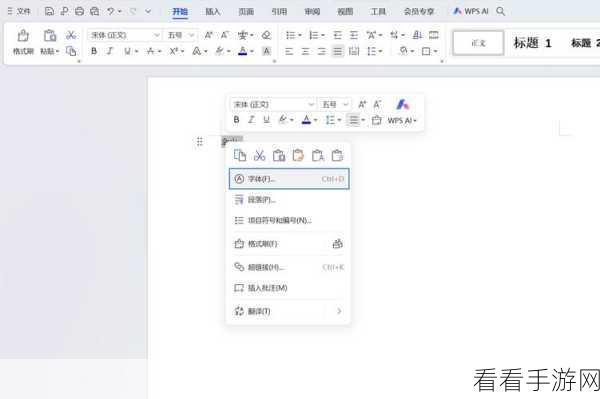The width and height of the screenshot is (600, 399).
Task: Choose 字体(F)... in the context menu
Action: (x=289, y=179)
